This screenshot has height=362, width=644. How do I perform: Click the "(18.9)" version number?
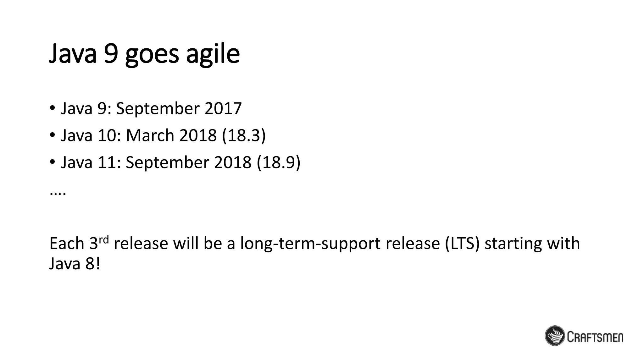tap(279, 163)
